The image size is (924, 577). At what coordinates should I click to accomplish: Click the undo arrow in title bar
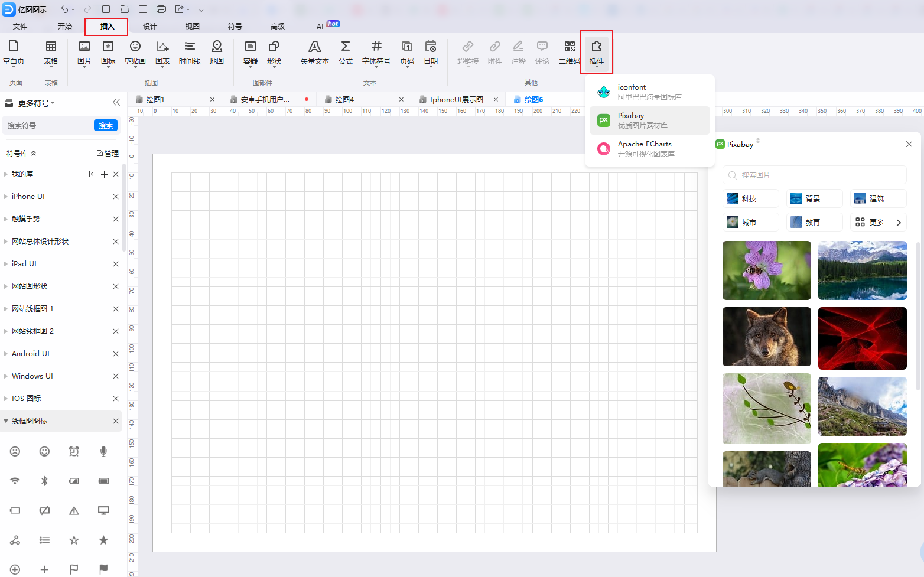pos(64,9)
